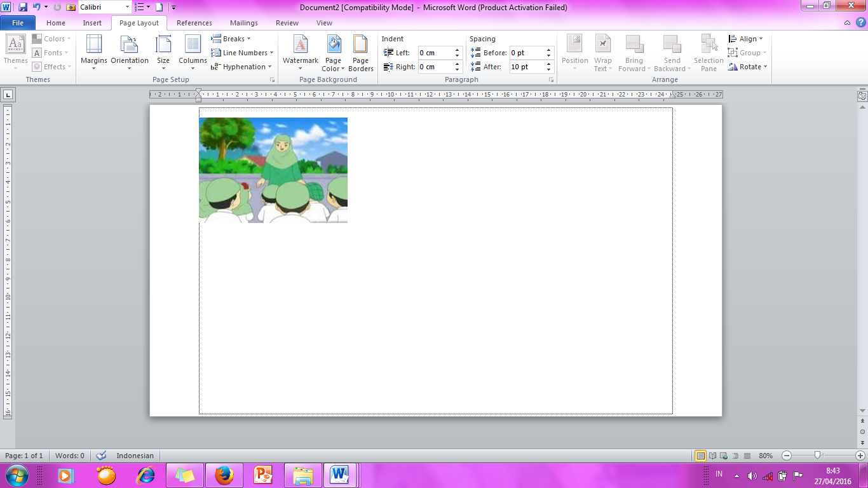Switch to Print Layout view
The width and height of the screenshot is (868, 488).
[700, 456]
